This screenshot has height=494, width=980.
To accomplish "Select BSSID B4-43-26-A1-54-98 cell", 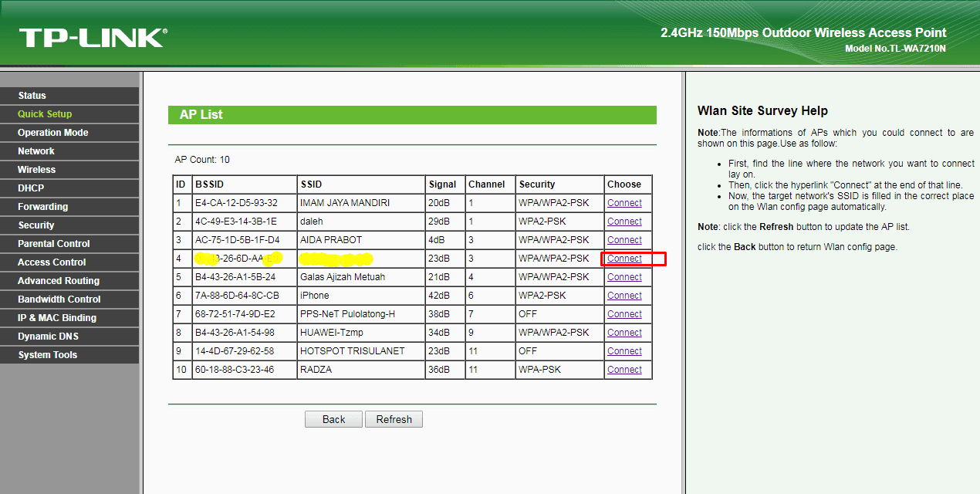I will 245,333.
